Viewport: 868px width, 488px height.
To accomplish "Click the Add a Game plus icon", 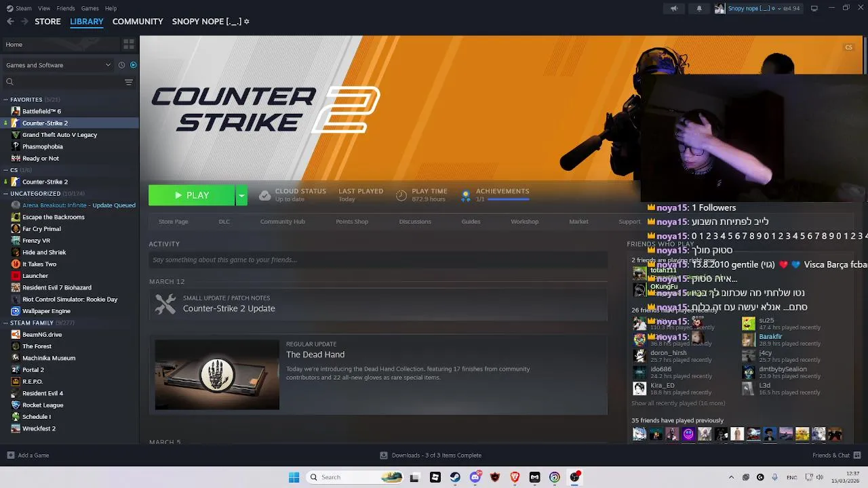I will [10, 455].
